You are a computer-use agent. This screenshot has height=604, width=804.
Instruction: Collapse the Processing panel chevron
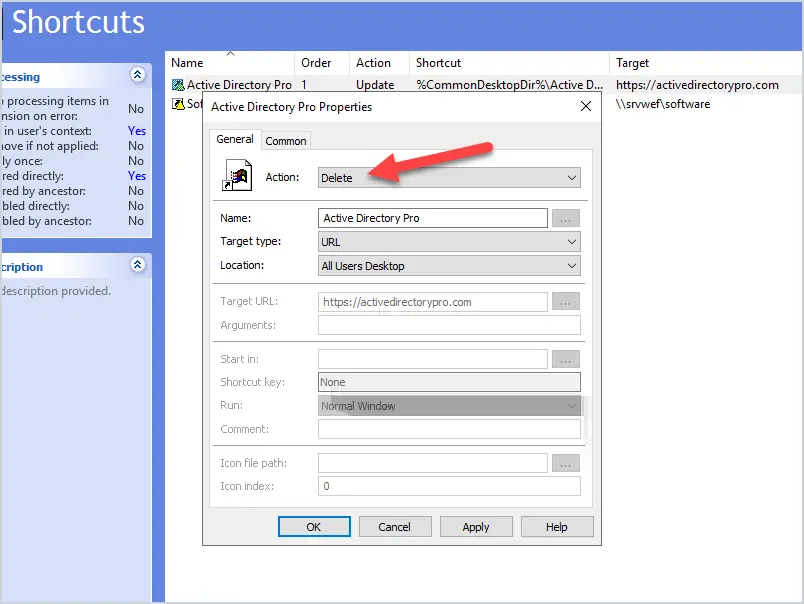pos(137,75)
